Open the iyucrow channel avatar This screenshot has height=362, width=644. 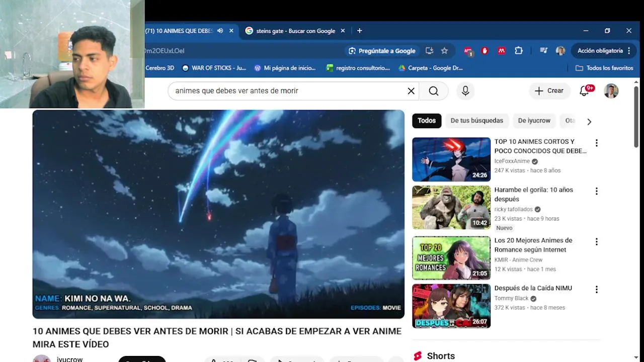click(42, 359)
